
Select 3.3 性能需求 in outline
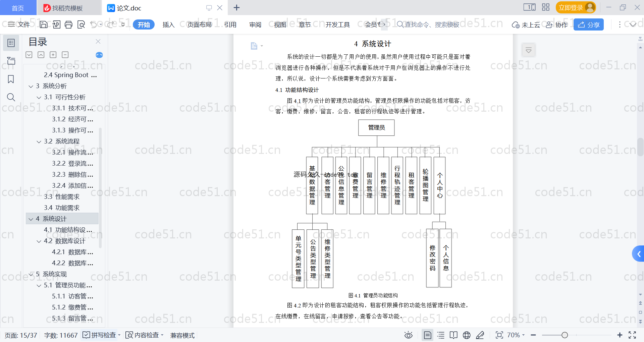point(62,197)
